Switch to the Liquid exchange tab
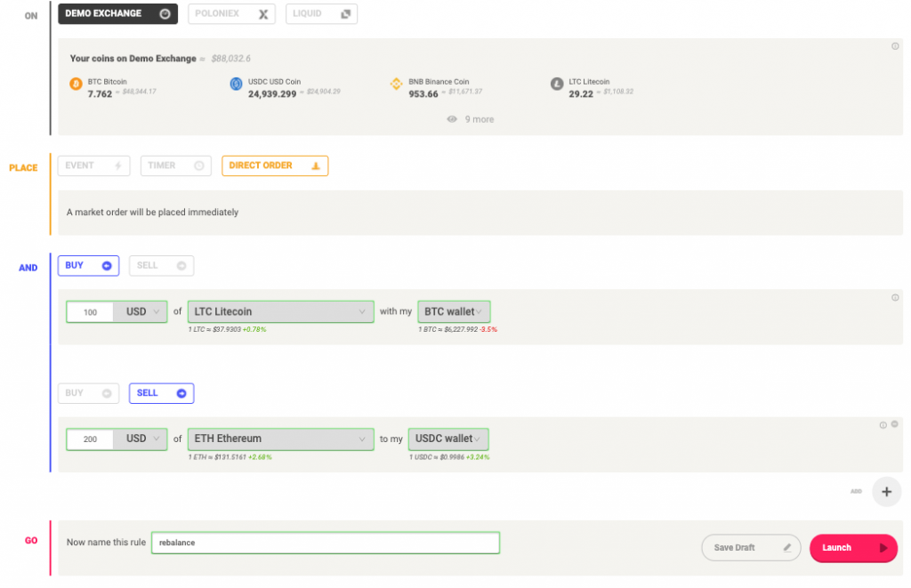 [321, 14]
